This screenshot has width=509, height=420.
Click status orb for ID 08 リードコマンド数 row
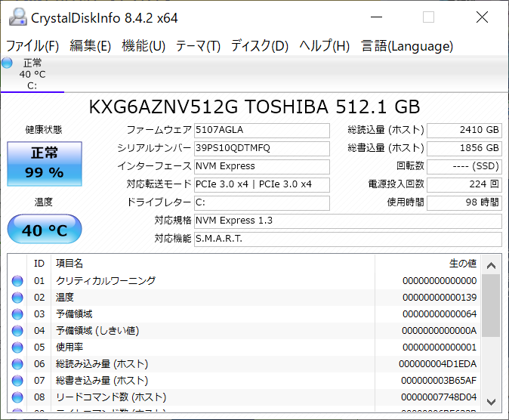click(17, 397)
